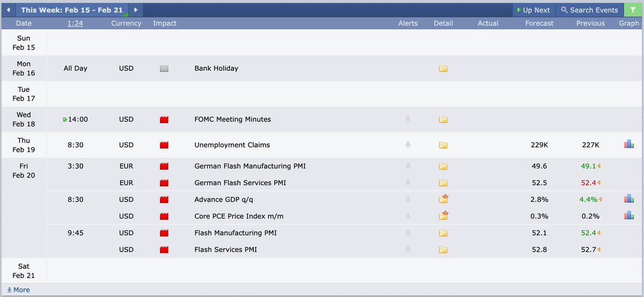Toggle alert bell for Advance GDP q/q
The width and height of the screenshot is (644, 297).
pos(408,199)
